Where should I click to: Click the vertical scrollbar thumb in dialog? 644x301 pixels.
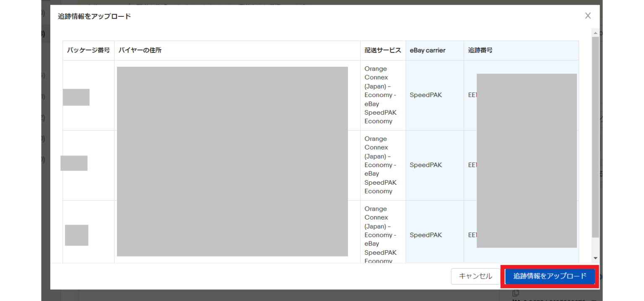[595, 134]
